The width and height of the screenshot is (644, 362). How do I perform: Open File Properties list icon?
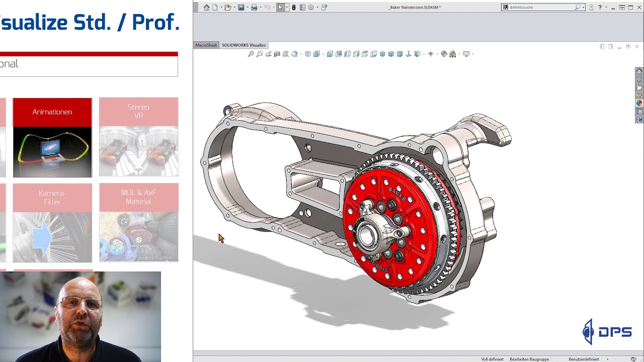click(302, 8)
